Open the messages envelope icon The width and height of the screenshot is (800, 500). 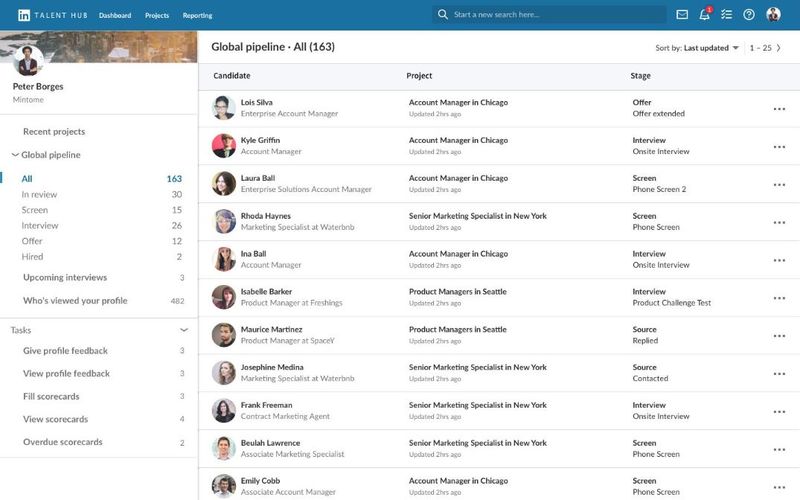(682, 15)
